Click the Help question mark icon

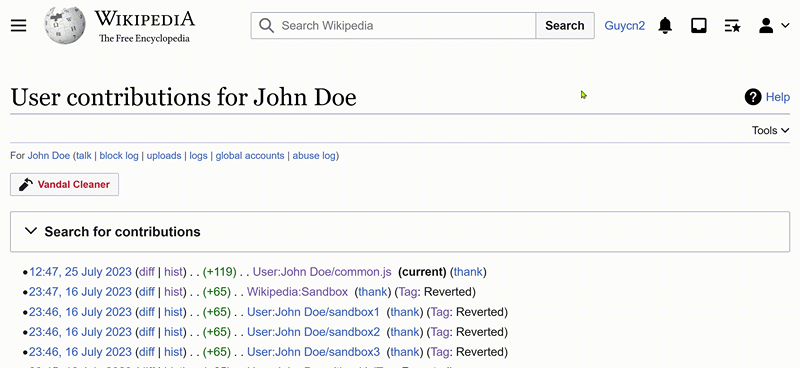(x=753, y=96)
